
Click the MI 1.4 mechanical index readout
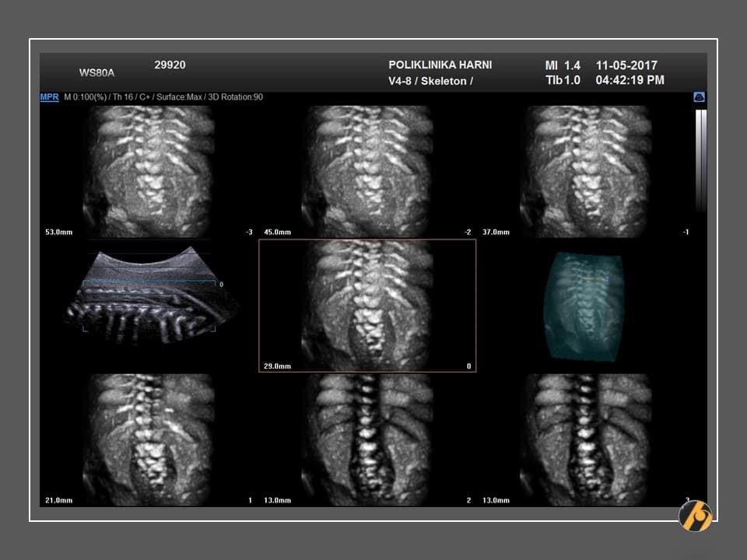click(x=563, y=65)
